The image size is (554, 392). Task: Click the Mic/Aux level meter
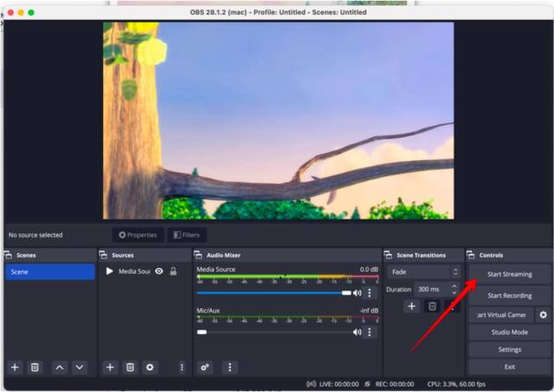click(287, 317)
